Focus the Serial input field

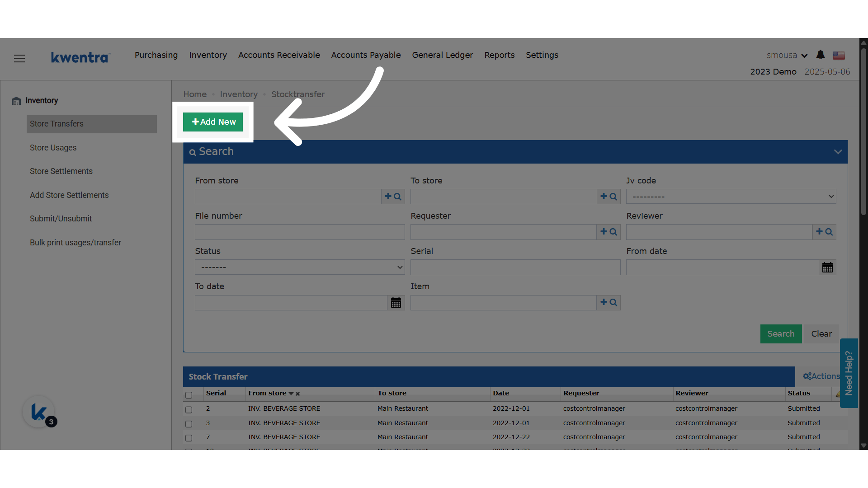click(x=515, y=267)
